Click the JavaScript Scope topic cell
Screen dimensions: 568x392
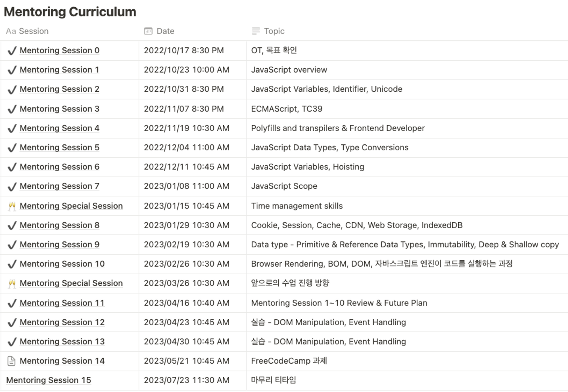pyautogui.click(x=284, y=186)
